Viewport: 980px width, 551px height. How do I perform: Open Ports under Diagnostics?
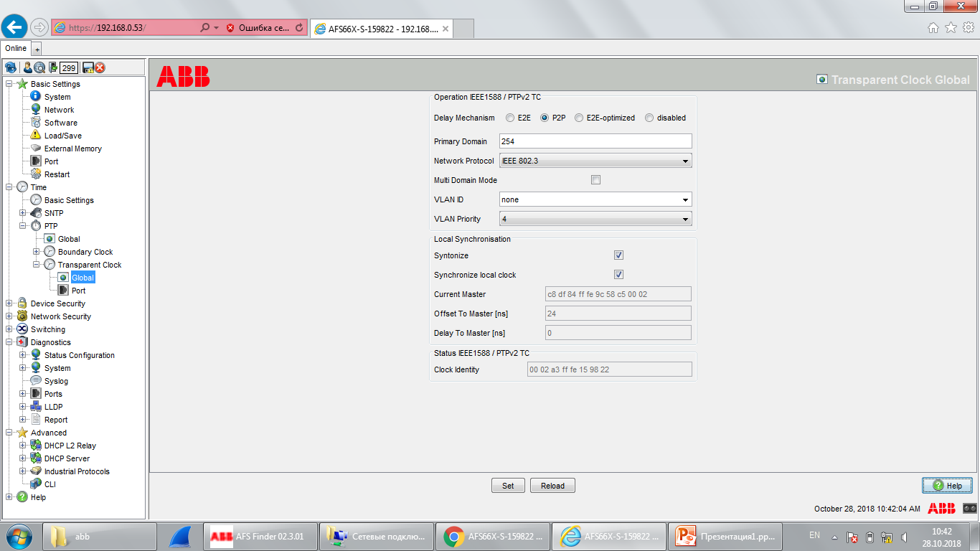(53, 394)
